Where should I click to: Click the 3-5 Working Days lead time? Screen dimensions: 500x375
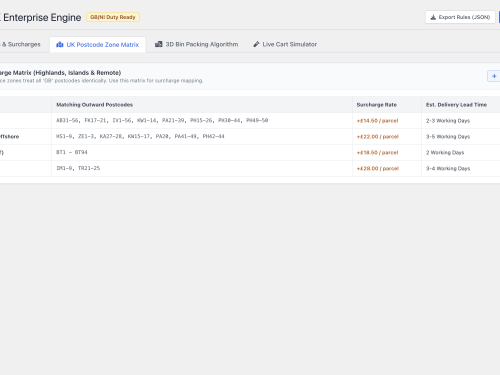tap(448, 137)
